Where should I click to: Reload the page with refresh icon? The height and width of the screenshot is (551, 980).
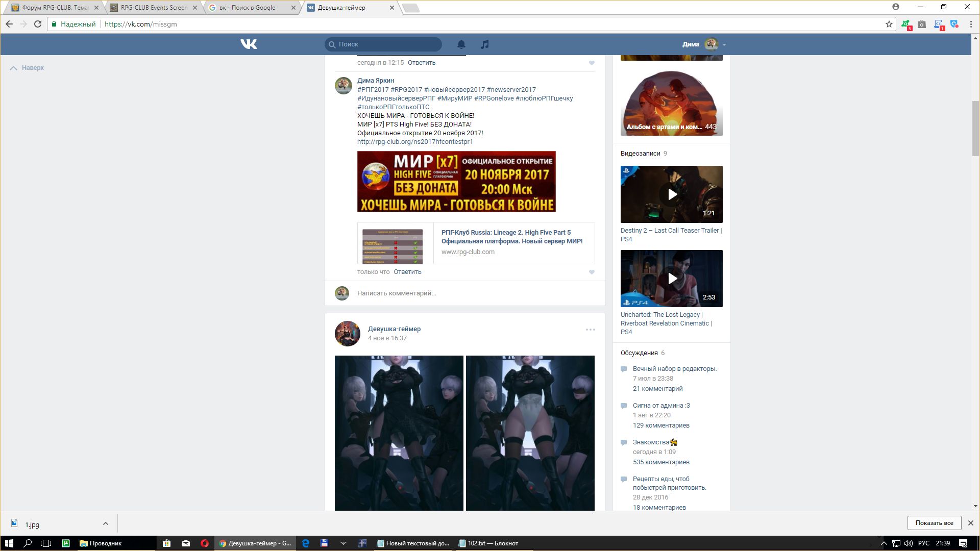[x=38, y=24]
